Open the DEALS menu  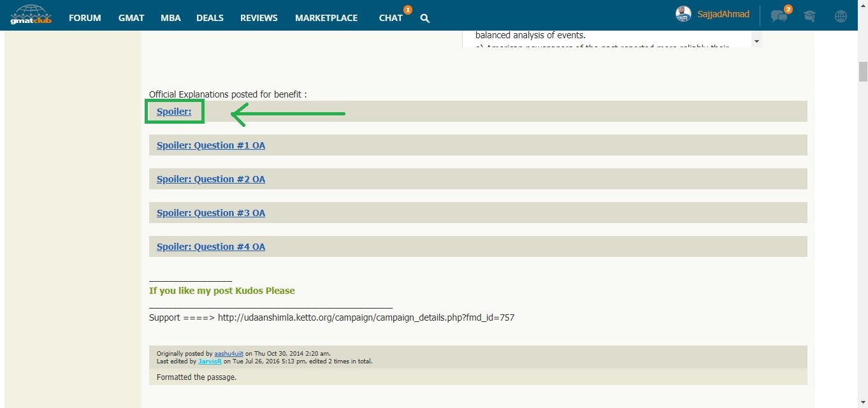pyautogui.click(x=210, y=18)
